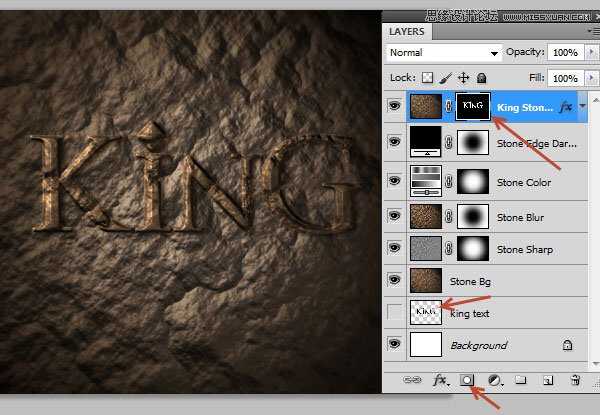This screenshot has width=600, height=415.
Task: Enable Lock image pixels brush icon
Action: tap(445, 78)
